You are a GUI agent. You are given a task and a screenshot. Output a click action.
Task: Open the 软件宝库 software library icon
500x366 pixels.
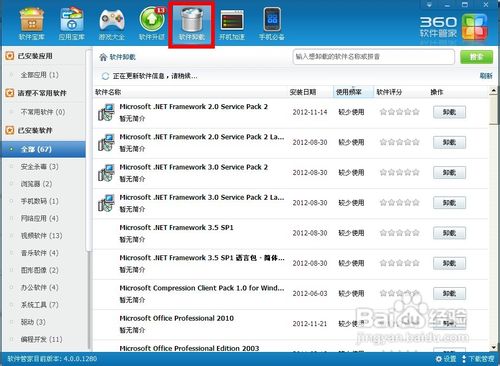click(x=32, y=23)
